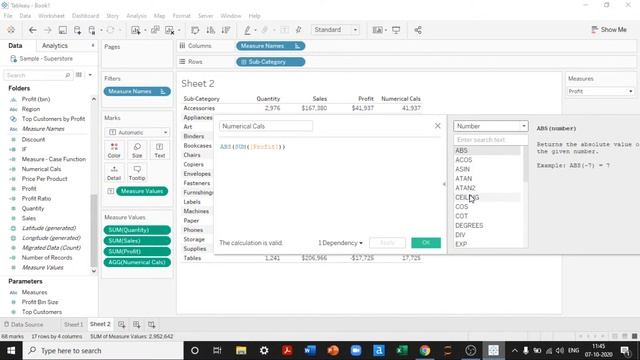Click the Tableau logo start page icon
Viewport: 640px width, 360px height.
click(11, 30)
